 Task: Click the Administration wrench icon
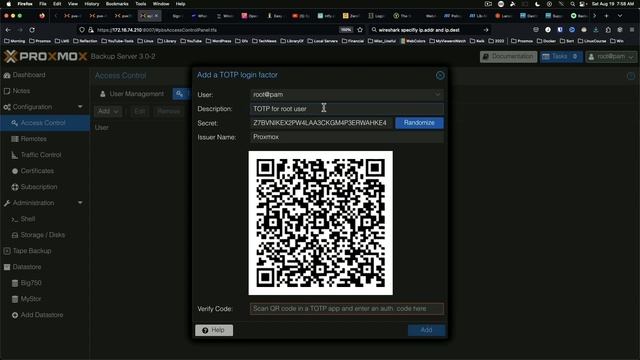(7, 203)
